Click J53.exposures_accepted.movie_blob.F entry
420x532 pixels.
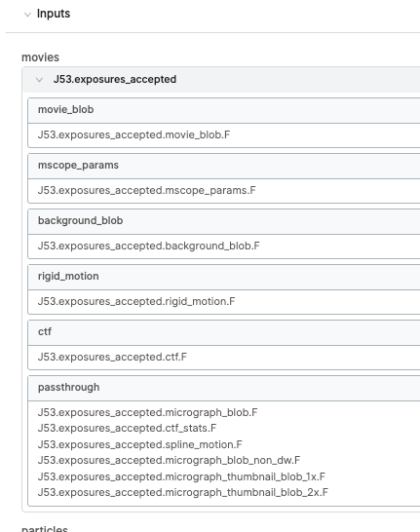(134, 134)
